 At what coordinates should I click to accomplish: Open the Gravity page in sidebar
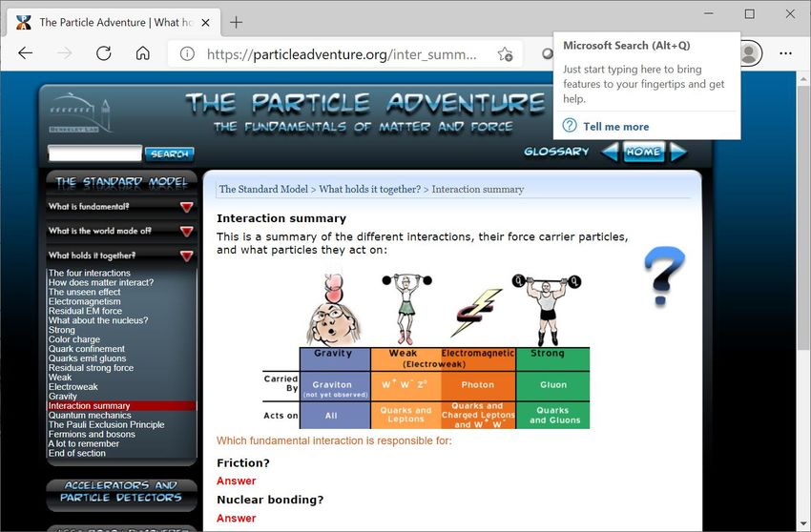click(63, 396)
